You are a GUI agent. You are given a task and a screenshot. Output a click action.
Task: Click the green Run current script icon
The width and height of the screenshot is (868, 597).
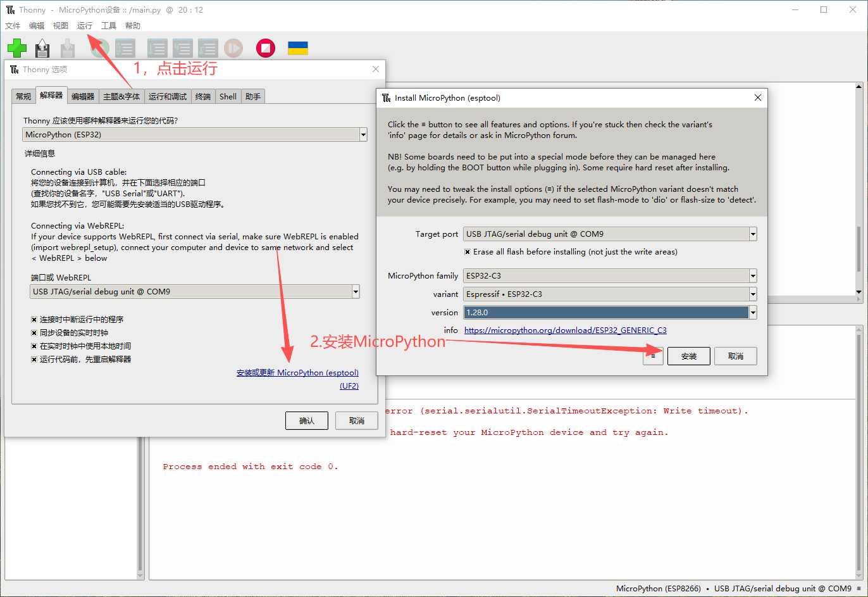(100, 48)
